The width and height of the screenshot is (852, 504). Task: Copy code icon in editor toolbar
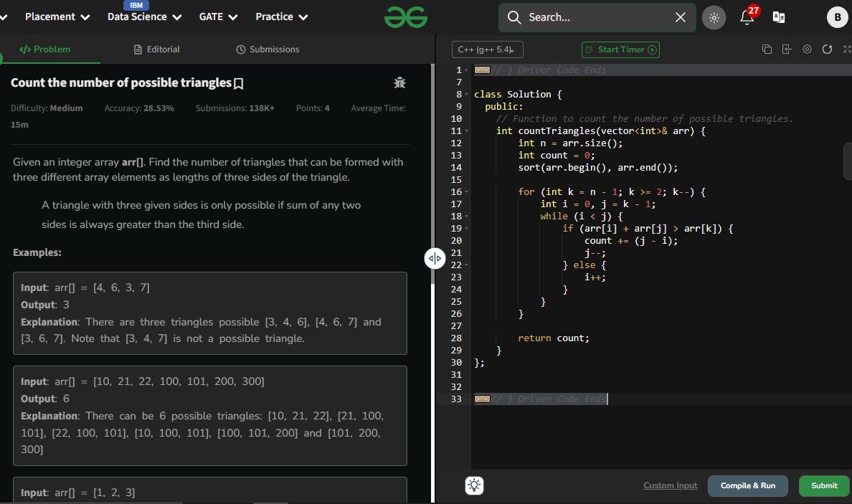click(x=767, y=49)
